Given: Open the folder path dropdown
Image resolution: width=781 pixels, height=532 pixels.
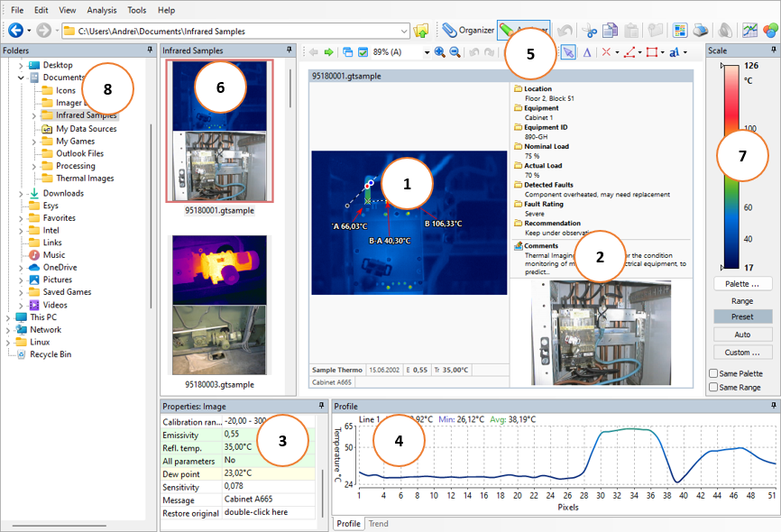Looking at the screenshot, I should tap(404, 31).
